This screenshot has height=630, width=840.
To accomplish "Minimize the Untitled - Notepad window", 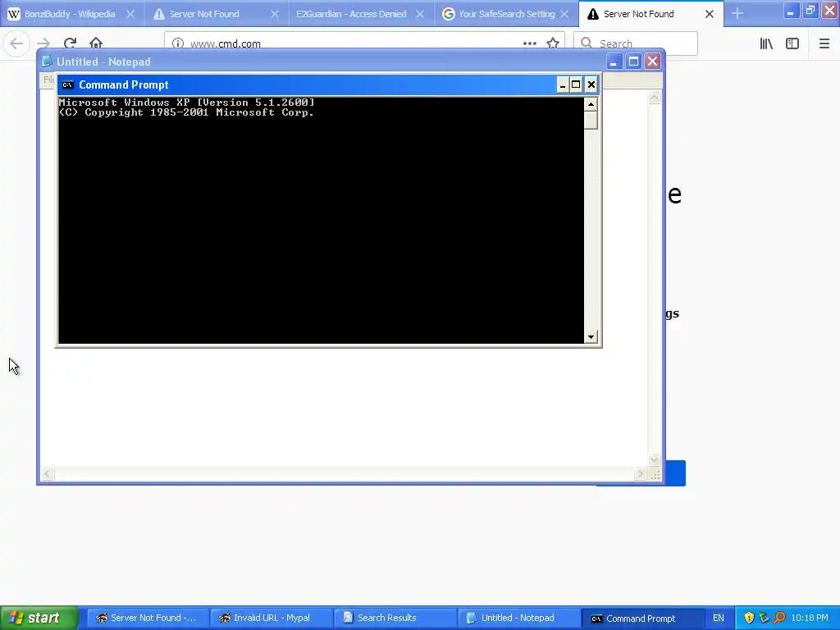I will coord(614,62).
